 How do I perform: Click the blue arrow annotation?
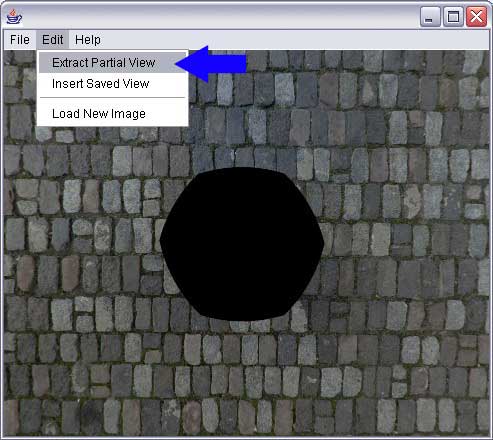pos(211,64)
